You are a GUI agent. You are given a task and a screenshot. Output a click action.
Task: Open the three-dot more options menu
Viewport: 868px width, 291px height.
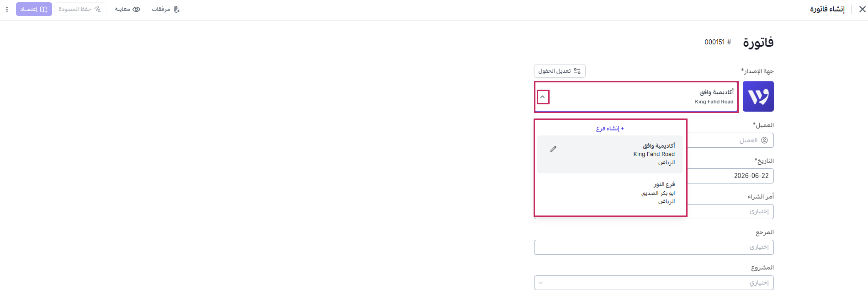[x=7, y=9]
